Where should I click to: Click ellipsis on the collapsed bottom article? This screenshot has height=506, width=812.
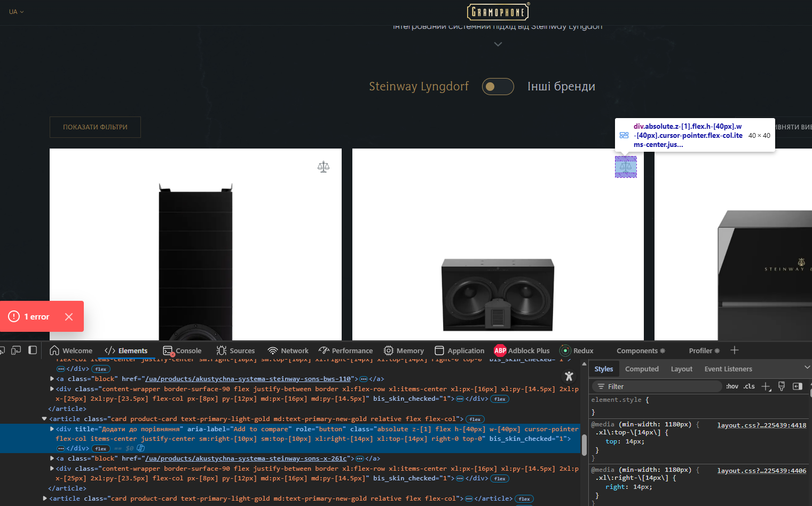(x=469, y=499)
